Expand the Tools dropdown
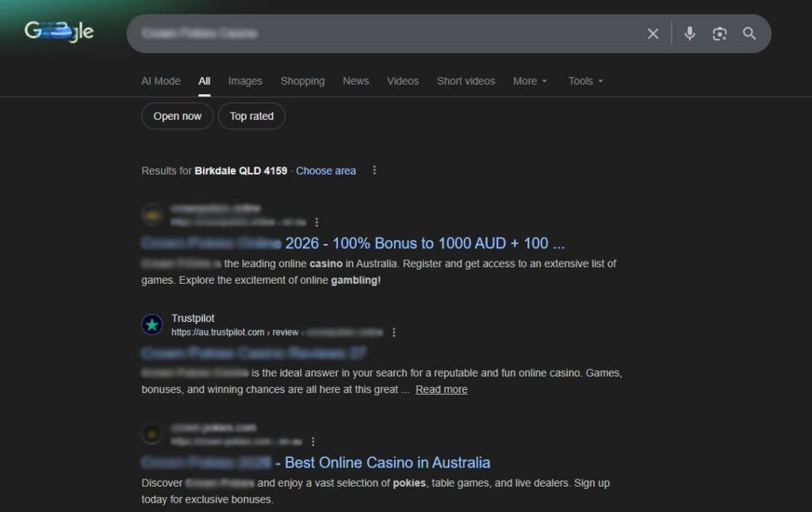Viewport: 812px width, 512px height. 585,81
